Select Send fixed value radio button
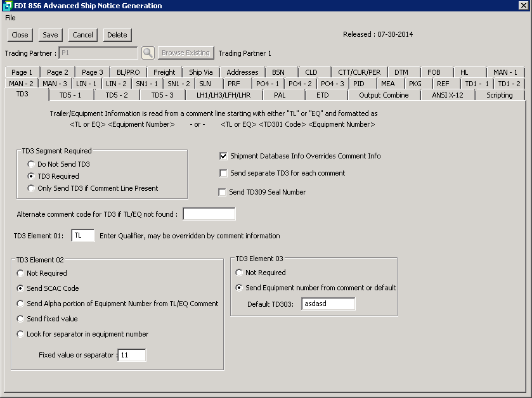 [20, 319]
